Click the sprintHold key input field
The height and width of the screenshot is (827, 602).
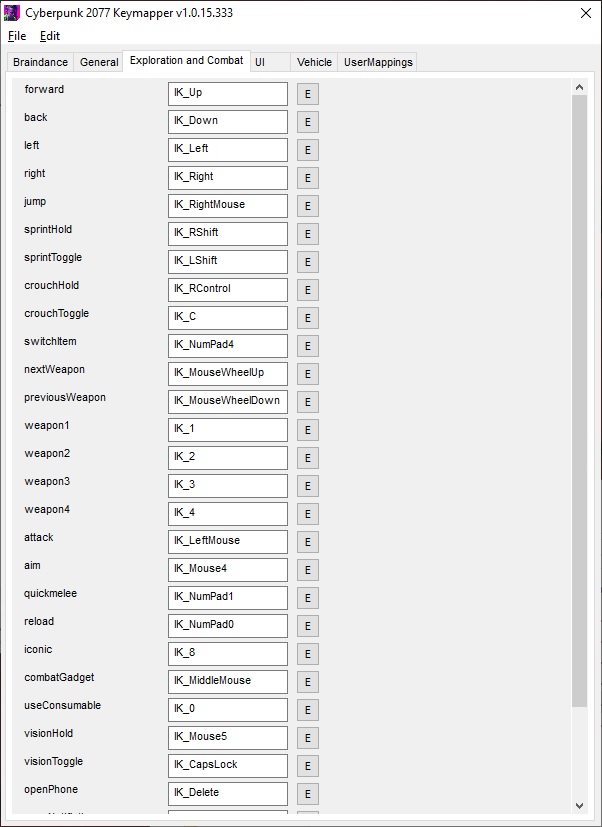coord(227,233)
